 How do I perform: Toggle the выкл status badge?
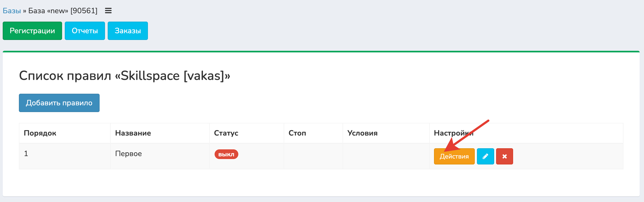tap(226, 154)
